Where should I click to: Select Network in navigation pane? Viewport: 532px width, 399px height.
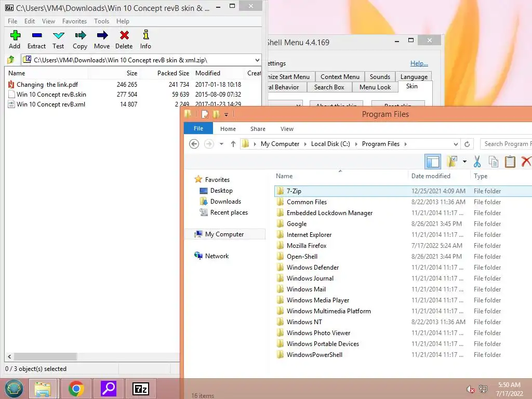coord(217,256)
